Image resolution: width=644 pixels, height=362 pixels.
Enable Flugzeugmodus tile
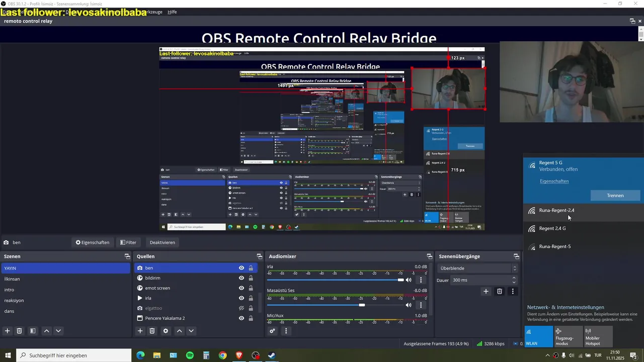coord(568,336)
